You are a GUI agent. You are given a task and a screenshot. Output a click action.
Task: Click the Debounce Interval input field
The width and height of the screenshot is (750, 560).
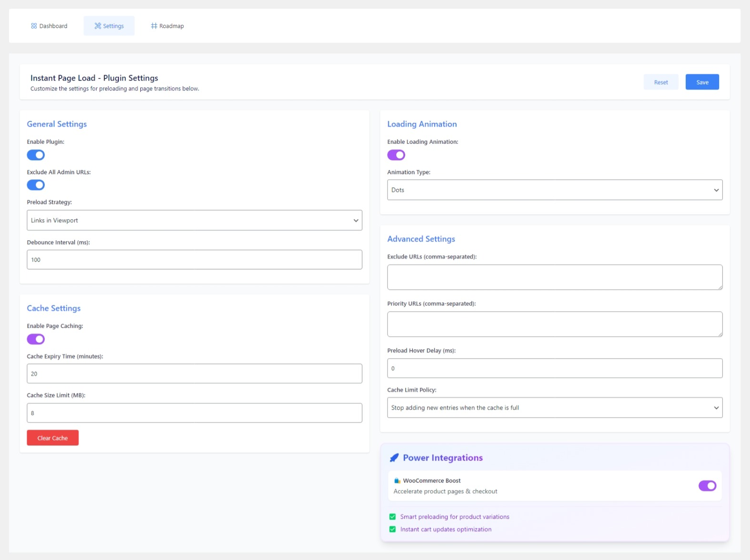coord(194,260)
